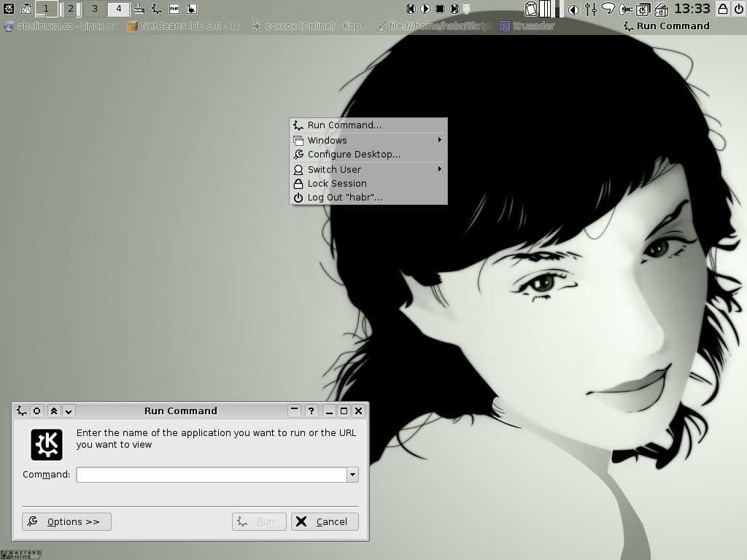Switch to coxcox Kopete taskbar entry
This screenshot has width=747, height=560.
(x=309, y=26)
